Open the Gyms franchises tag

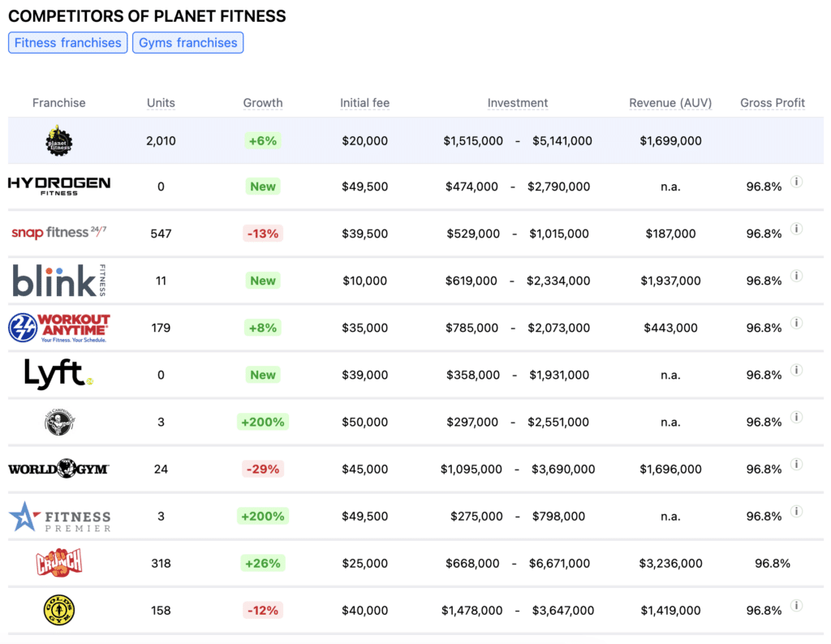click(x=188, y=43)
